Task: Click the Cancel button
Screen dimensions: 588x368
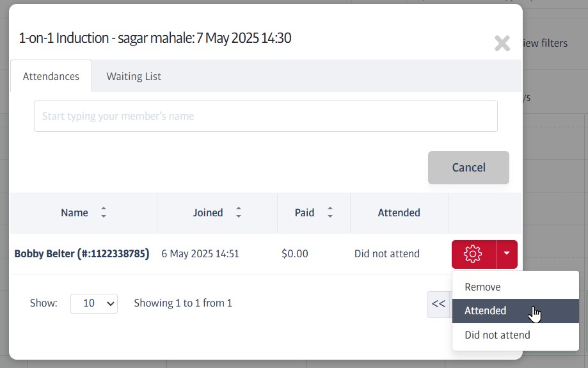Action: pyautogui.click(x=468, y=168)
